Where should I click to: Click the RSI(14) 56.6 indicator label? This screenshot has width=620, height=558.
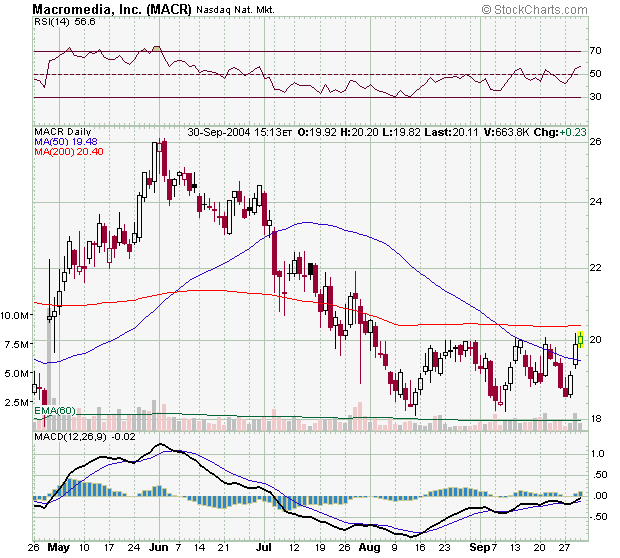65,22
